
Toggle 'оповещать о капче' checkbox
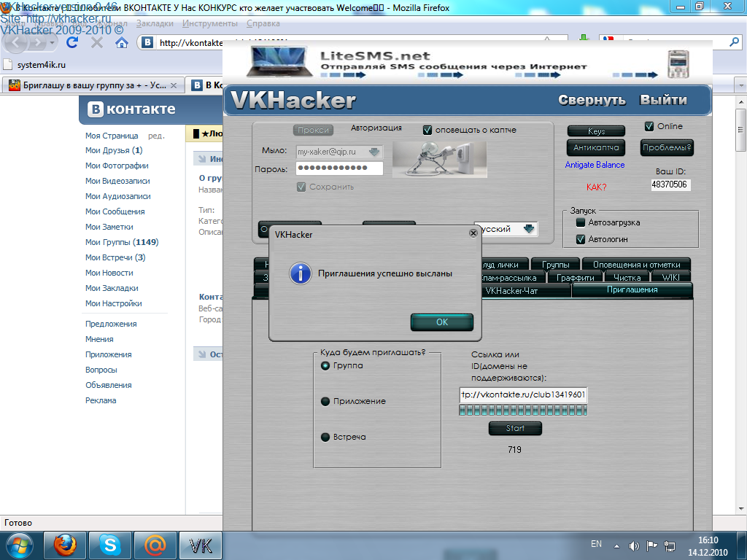click(x=427, y=130)
